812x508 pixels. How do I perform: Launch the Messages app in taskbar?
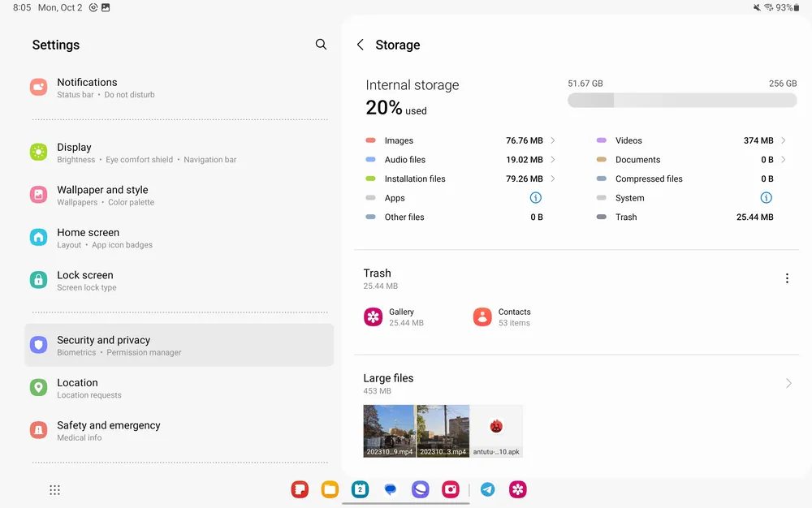pyautogui.click(x=391, y=489)
